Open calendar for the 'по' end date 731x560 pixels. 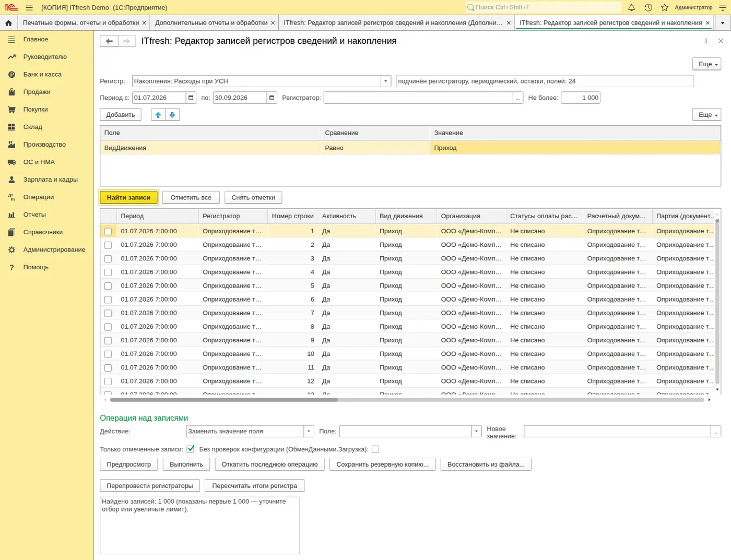point(272,98)
